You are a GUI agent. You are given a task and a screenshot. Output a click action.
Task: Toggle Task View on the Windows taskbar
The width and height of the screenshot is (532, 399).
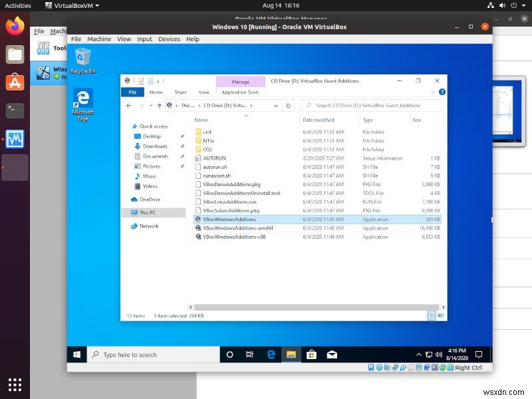249,354
